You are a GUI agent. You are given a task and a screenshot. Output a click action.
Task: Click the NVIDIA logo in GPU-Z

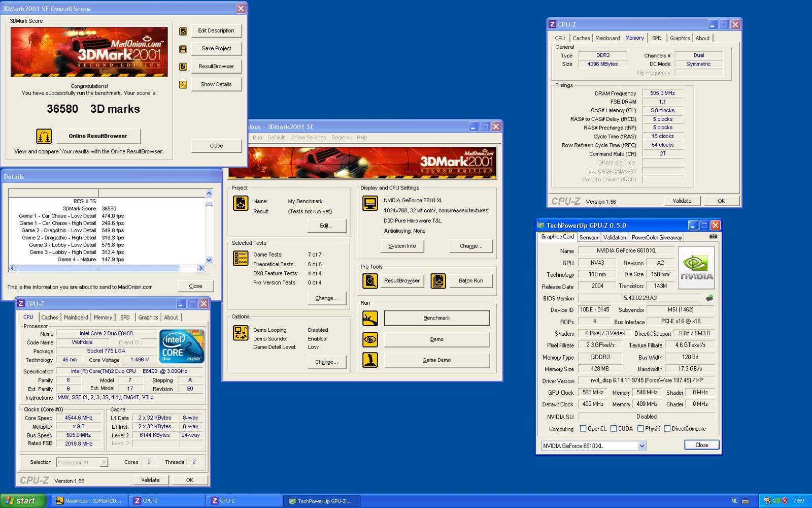pos(696,267)
